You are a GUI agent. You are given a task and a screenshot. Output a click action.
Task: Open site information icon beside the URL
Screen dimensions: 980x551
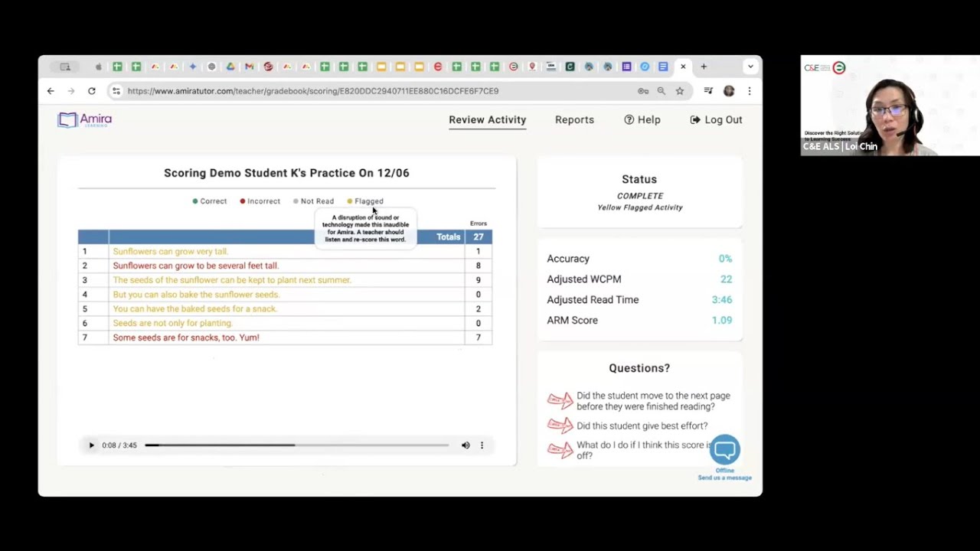(x=116, y=91)
